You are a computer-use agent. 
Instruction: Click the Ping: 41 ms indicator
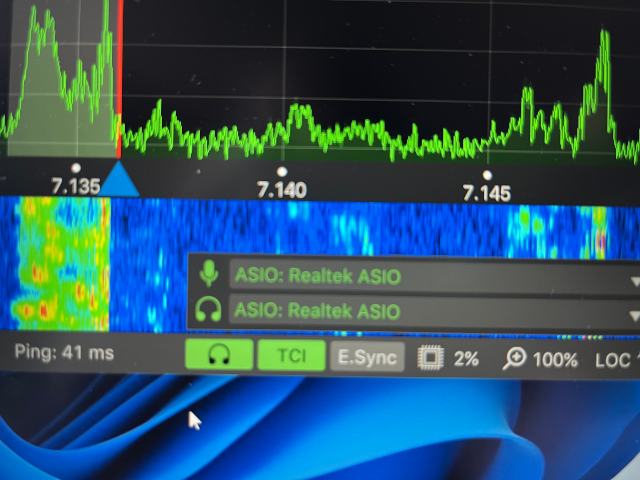click(64, 353)
